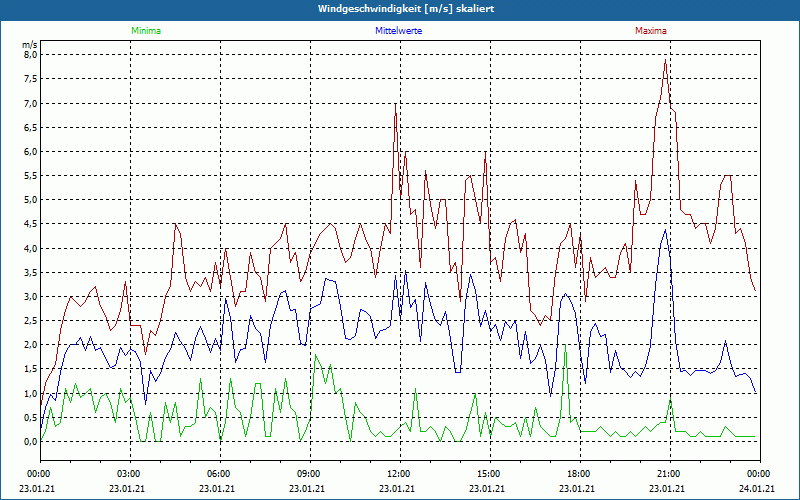The image size is (800, 500).
Task: Click the 09:00 time marker on x-axis
Action: (309, 473)
